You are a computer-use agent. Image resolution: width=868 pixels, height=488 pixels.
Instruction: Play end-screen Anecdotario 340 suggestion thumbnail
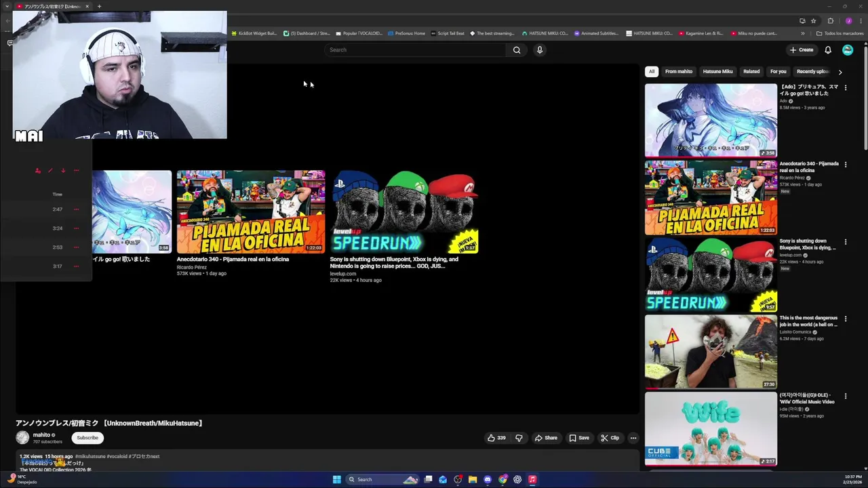click(x=251, y=211)
